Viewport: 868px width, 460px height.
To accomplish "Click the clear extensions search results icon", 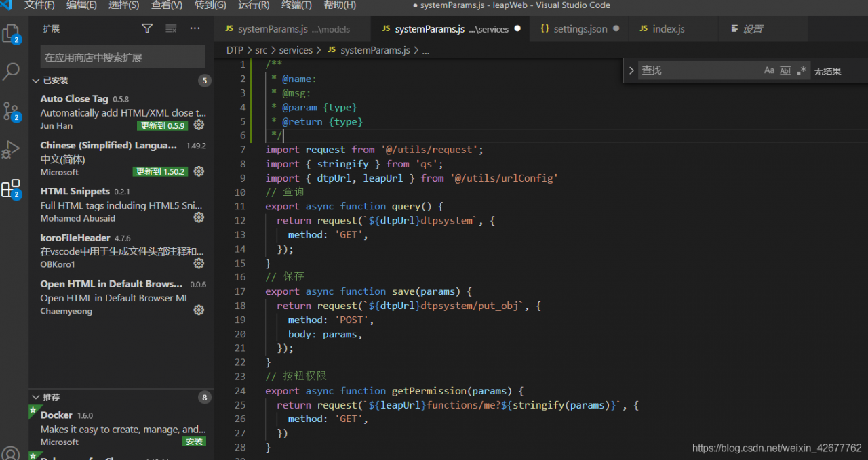I will [171, 28].
